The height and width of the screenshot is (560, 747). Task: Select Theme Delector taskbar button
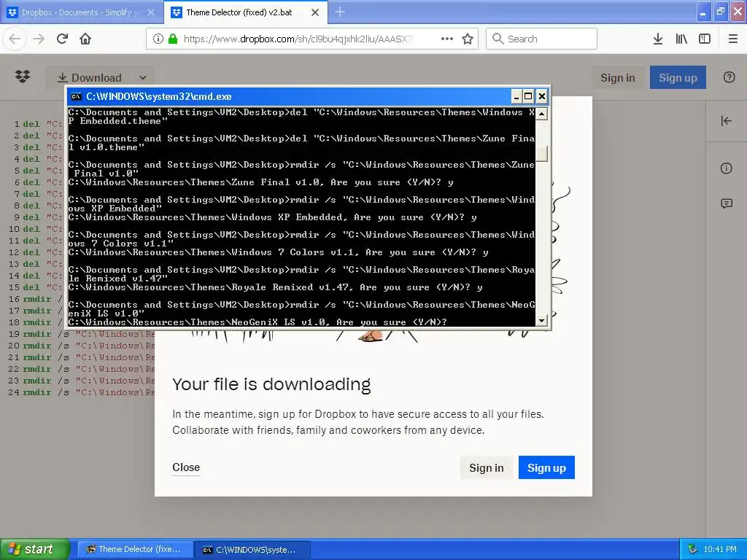[135, 549]
